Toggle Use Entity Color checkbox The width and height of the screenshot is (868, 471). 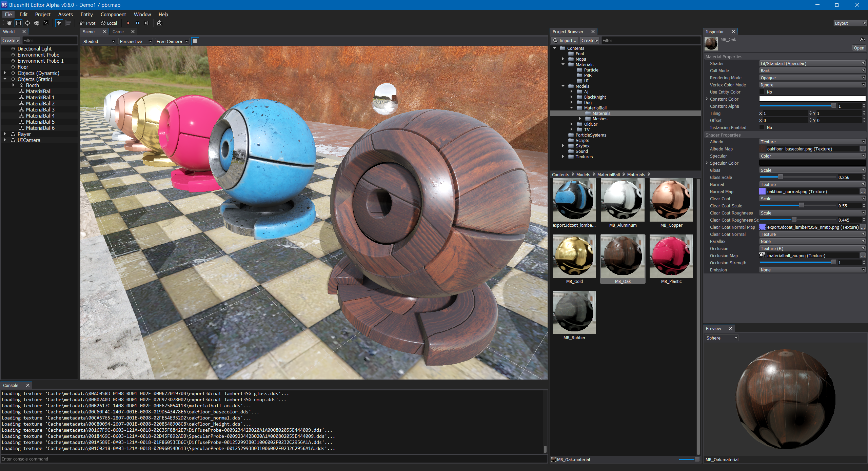tap(762, 92)
